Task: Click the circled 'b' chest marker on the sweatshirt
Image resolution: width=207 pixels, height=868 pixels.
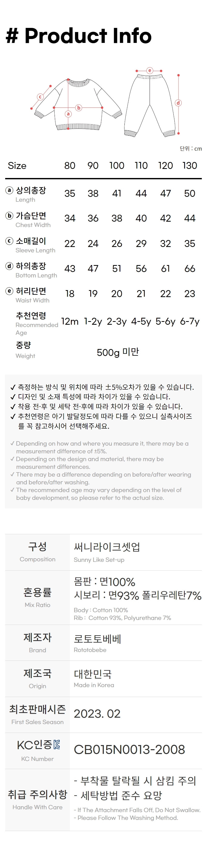Action: coord(79,108)
